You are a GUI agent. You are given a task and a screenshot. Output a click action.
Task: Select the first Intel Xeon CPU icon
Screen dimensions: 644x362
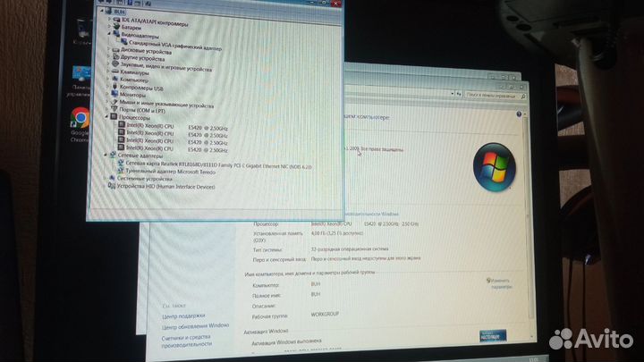121,127
